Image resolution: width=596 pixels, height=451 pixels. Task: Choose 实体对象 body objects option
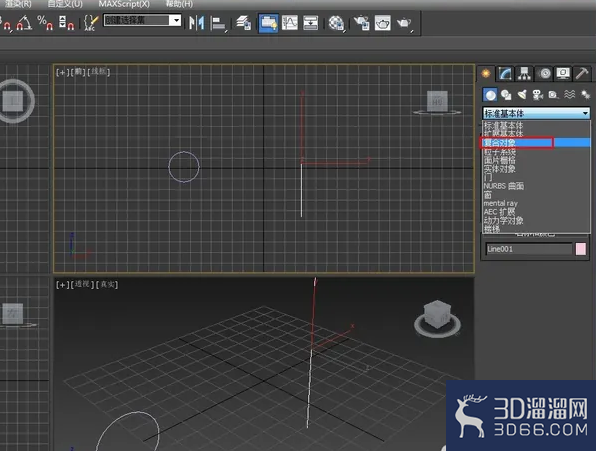[x=536, y=169]
